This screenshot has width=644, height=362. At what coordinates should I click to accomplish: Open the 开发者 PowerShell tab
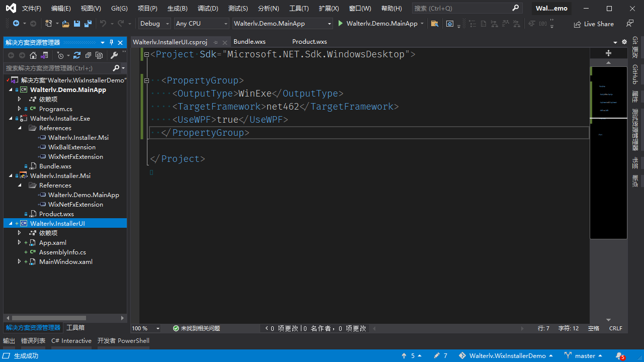point(123,341)
